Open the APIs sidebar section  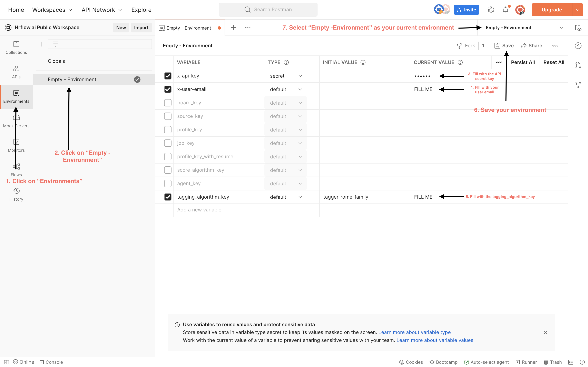[x=16, y=72]
